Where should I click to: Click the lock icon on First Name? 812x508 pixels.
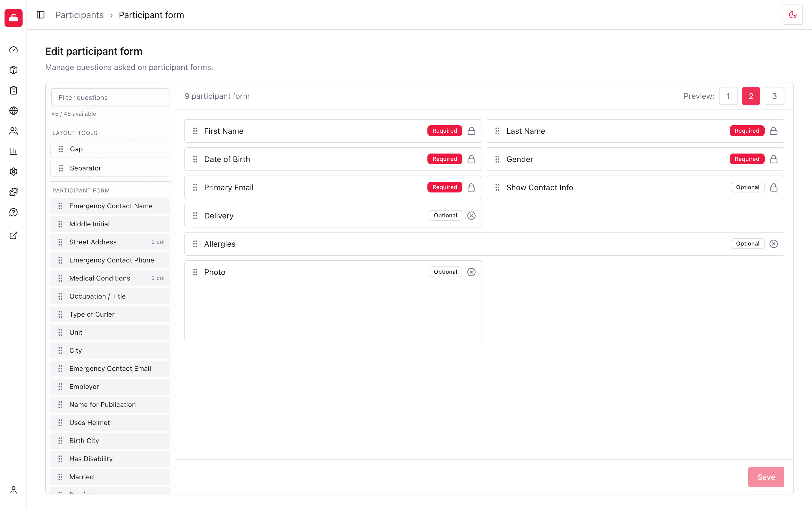(471, 131)
